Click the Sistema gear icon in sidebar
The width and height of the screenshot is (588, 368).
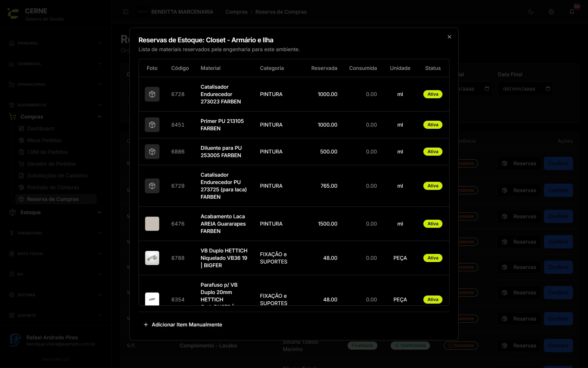click(12, 295)
